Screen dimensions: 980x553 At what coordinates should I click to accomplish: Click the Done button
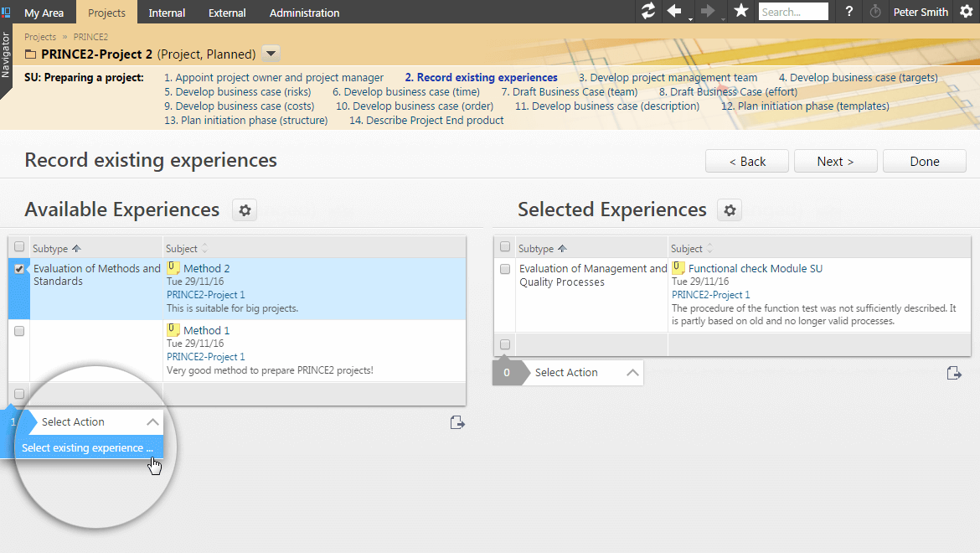925,161
